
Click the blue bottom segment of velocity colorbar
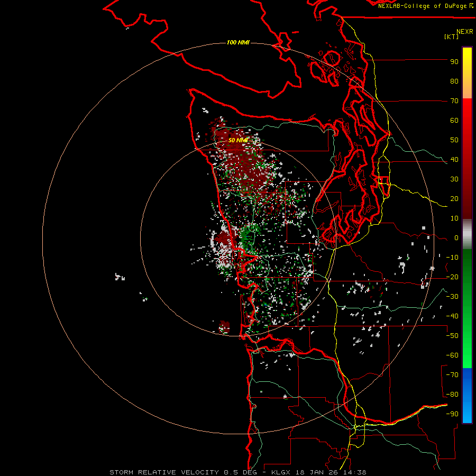[x=467, y=396]
